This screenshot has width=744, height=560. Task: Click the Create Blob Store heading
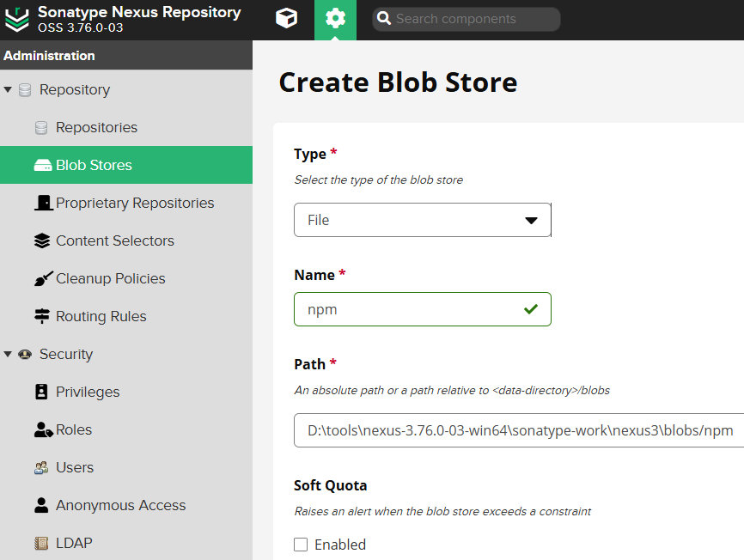pyautogui.click(x=398, y=82)
